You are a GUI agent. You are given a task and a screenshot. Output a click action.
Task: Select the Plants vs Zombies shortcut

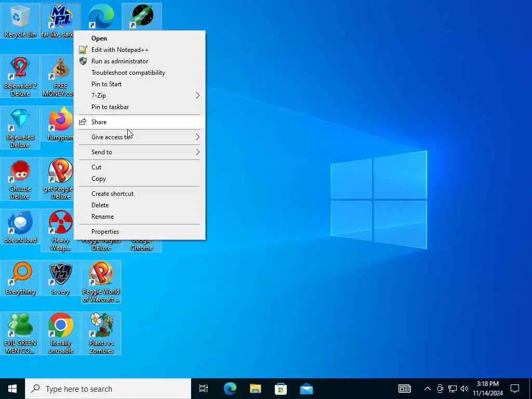[101, 334]
